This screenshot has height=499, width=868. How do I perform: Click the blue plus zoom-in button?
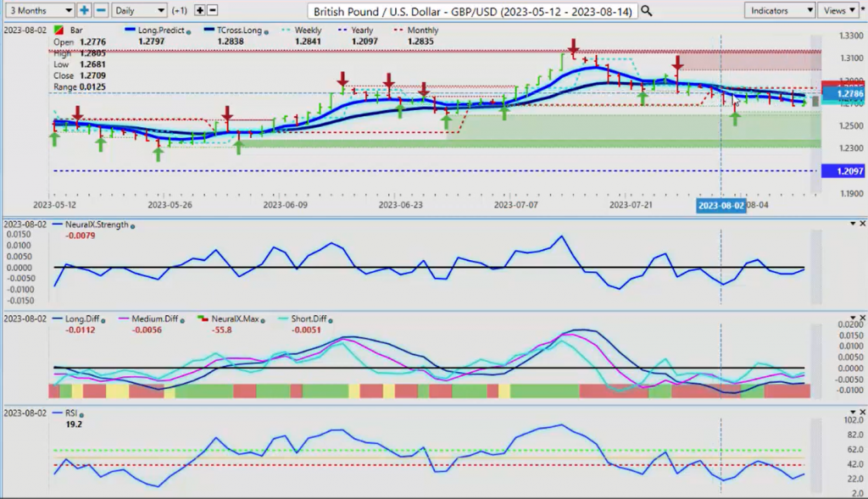(x=84, y=10)
